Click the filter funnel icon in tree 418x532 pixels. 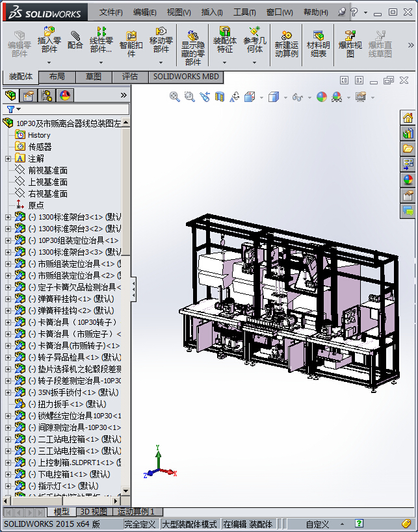tap(10, 109)
